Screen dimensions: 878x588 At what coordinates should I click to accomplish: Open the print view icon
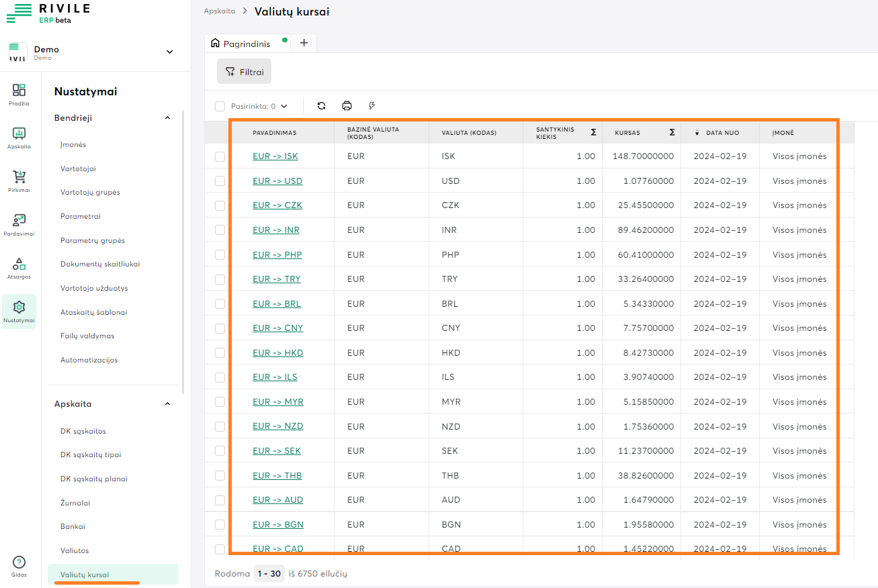pyautogui.click(x=347, y=105)
